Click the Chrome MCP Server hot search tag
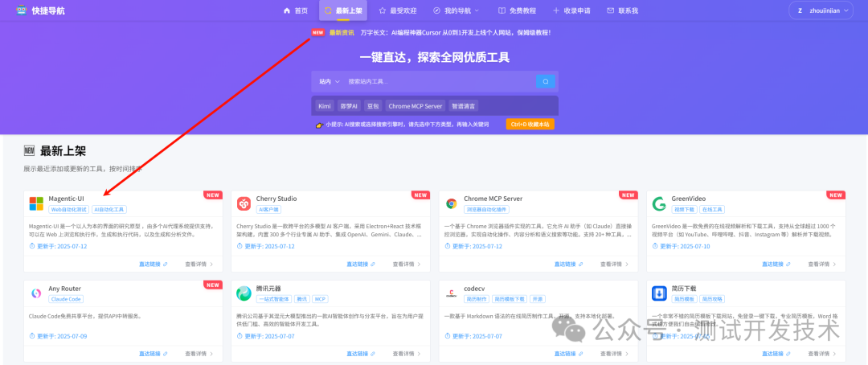Image resolution: width=868 pixels, height=365 pixels. point(416,106)
